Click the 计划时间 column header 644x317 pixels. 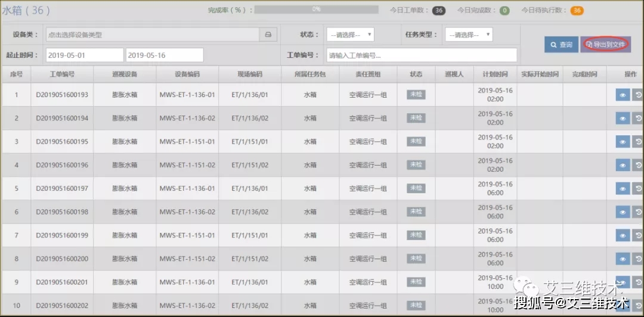[495, 74]
